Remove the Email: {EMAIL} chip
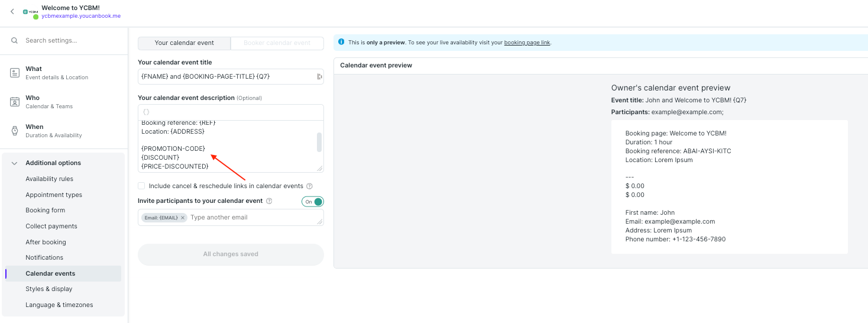 point(183,218)
